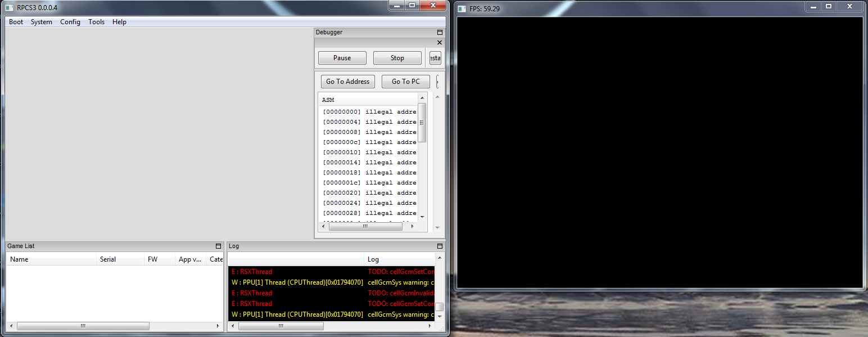Image resolution: width=868 pixels, height=337 pixels.
Task: Click the Log column header
Action: tap(400, 259)
